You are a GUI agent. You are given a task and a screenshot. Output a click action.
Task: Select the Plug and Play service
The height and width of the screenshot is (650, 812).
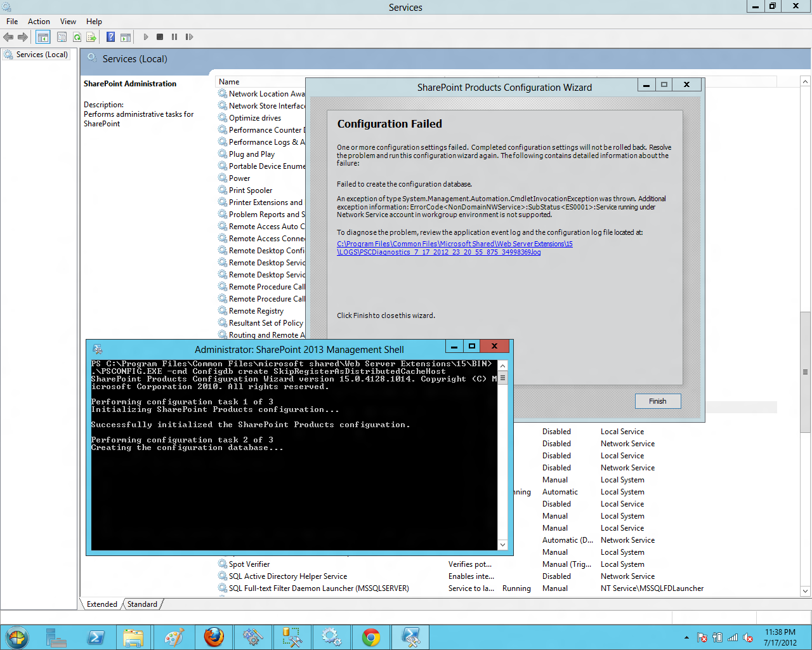tap(252, 154)
